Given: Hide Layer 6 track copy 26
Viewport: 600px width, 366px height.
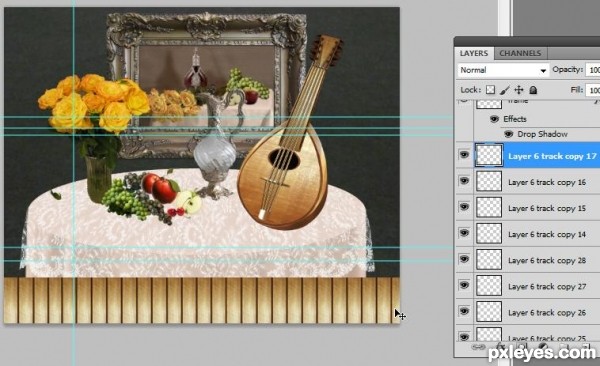Looking at the screenshot, I should (464, 311).
